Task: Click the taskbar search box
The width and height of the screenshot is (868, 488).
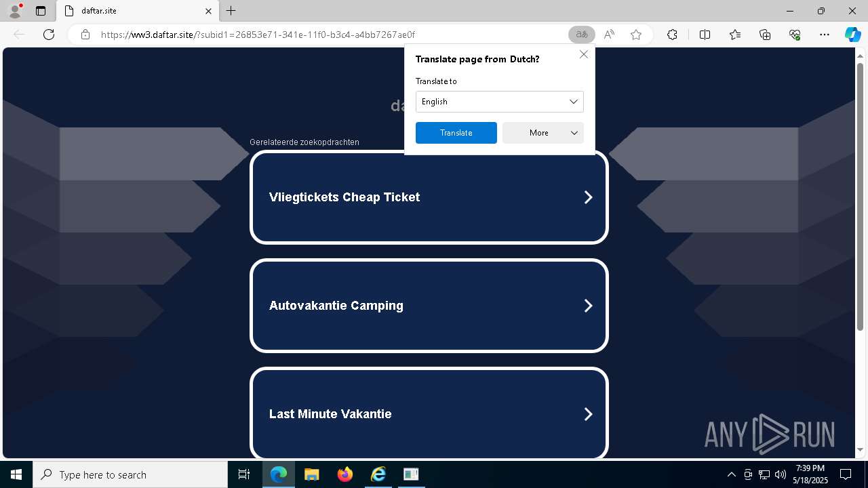Action: point(130,474)
